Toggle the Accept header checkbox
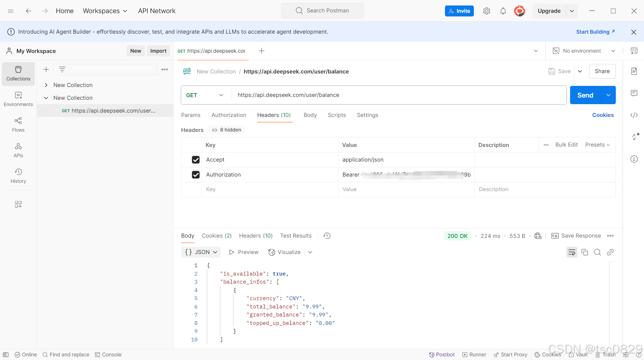 (x=196, y=160)
